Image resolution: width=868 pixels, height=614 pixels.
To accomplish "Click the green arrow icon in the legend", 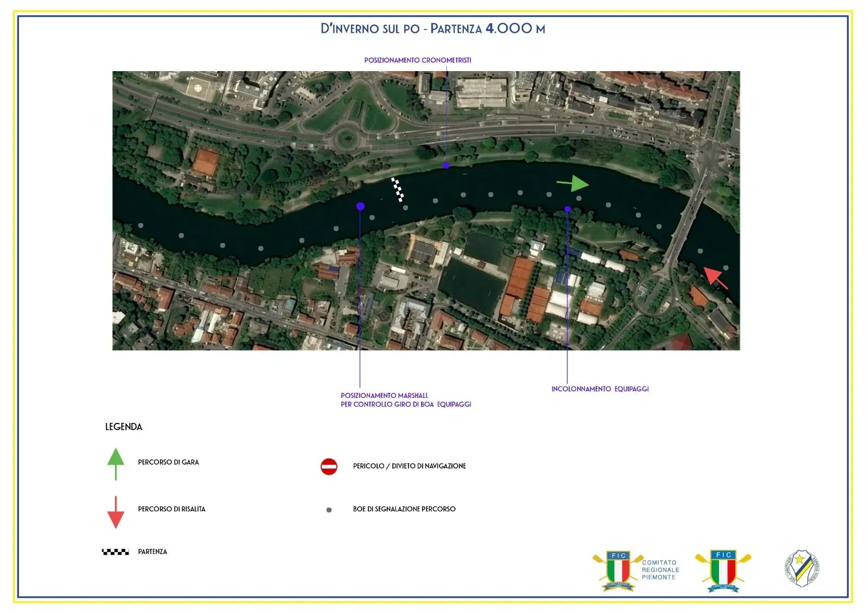I will [x=116, y=463].
